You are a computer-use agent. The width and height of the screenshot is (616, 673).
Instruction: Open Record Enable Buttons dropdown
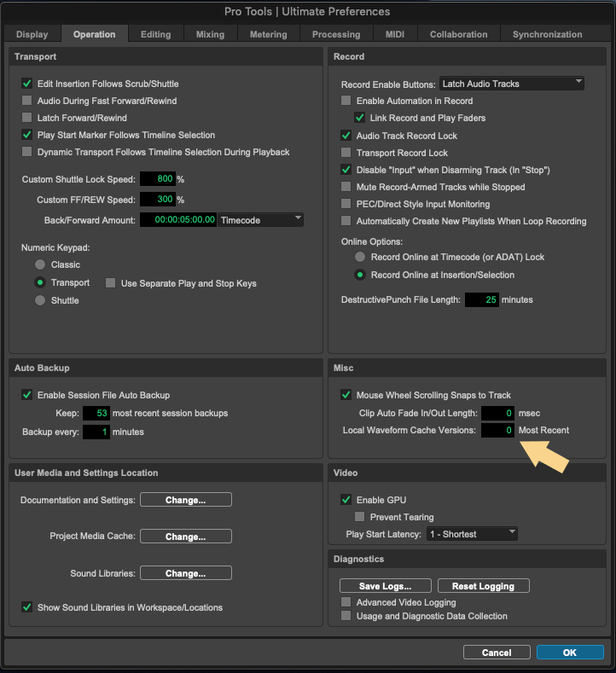point(512,84)
